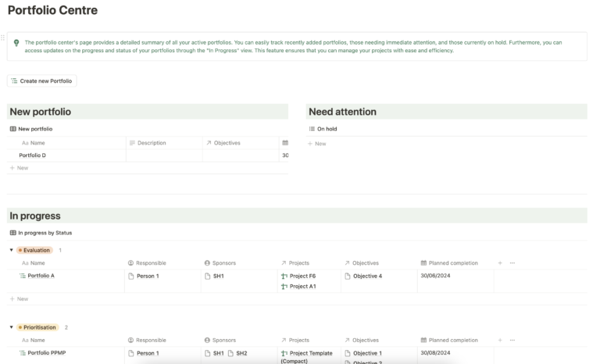
Task: Select the On hold list view tab
Action: pos(323,129)
